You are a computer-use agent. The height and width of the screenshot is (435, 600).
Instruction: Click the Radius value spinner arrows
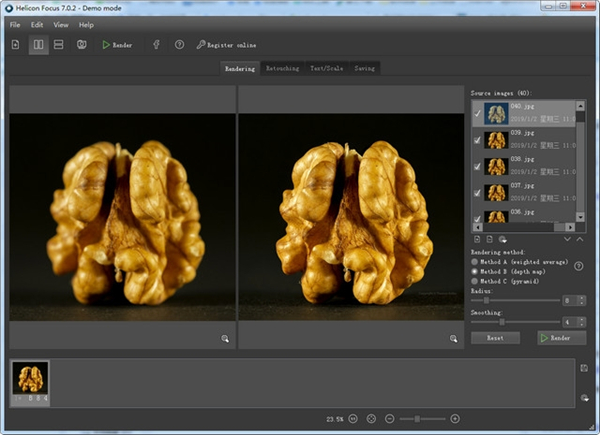[x=581, y=300]
